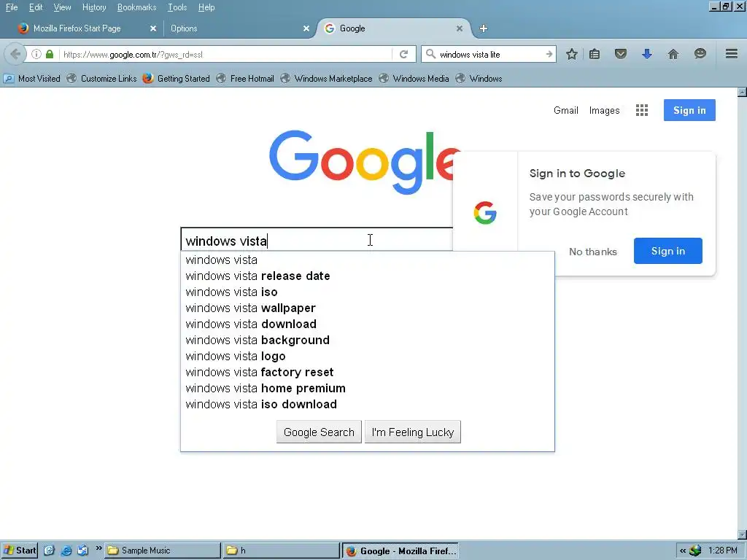The image size is (747, 560).
Task: Open the View menu
Action: (62, 7)
